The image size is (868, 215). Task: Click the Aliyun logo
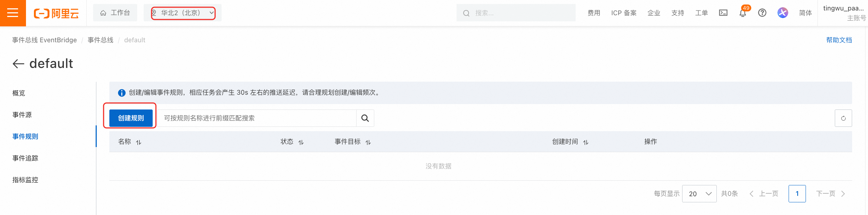[x=56, y=13]
